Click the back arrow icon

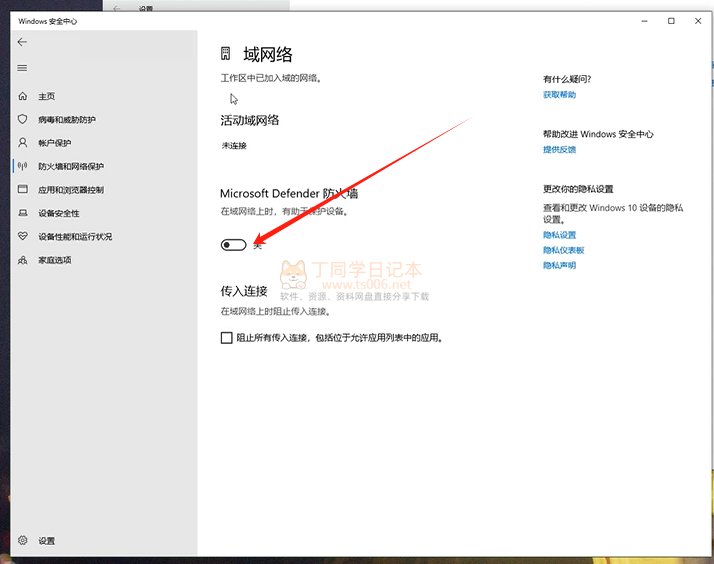click(22, 42)
